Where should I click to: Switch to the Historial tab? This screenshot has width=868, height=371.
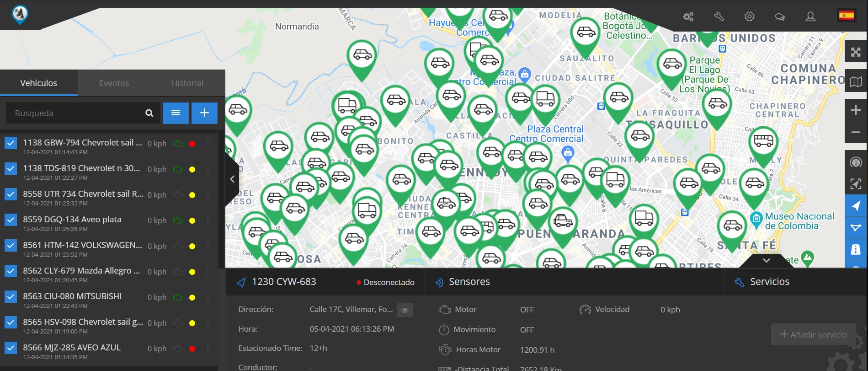pyautogui.click(x=187, y=83)
